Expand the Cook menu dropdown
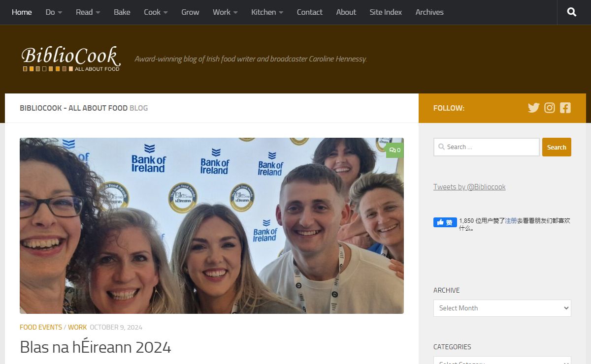The height and width of the screenshot is (364, 591). [x=156, y=12]
